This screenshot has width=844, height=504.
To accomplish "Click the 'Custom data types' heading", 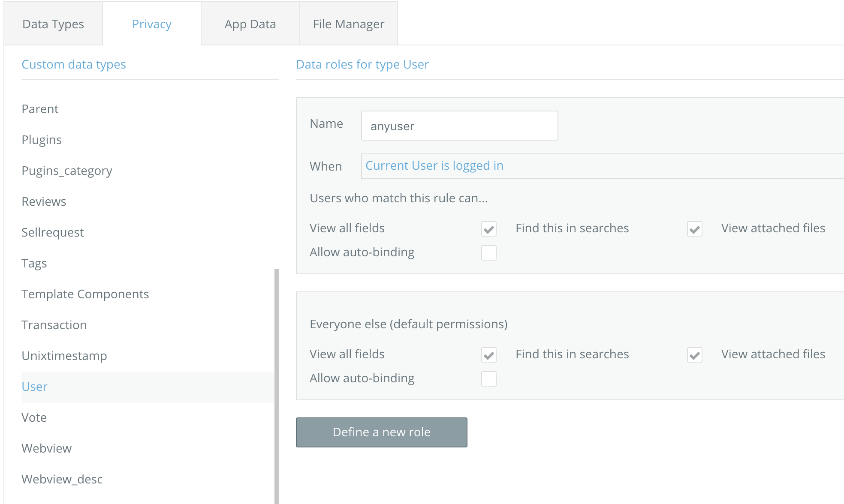I will click(74, 64).
